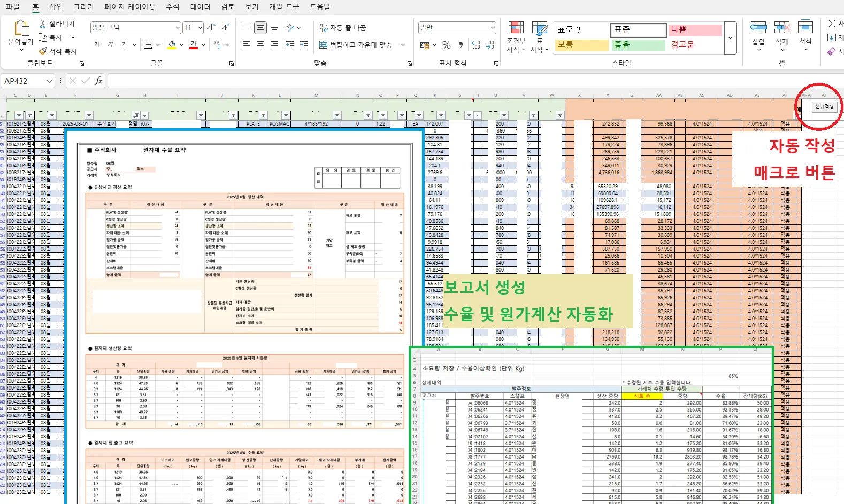Switch to the 수식 (Formulas) tab
Screen dimensions: 844x504
pyautogui.click(x=172, y=6)
